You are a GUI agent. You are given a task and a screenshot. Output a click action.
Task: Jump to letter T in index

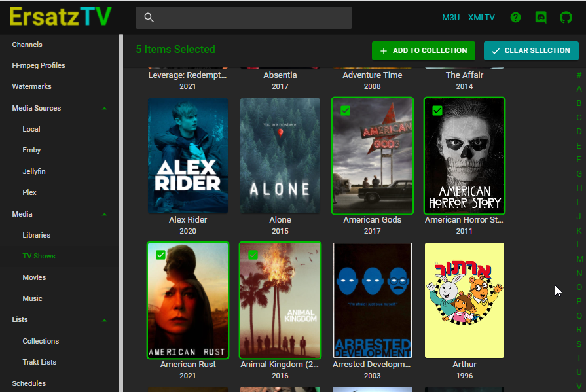[579, 358]
